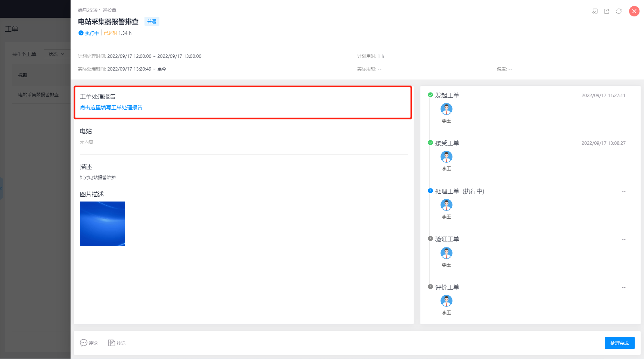
Task: Close the work order detail panel
Action: (634, 11)
